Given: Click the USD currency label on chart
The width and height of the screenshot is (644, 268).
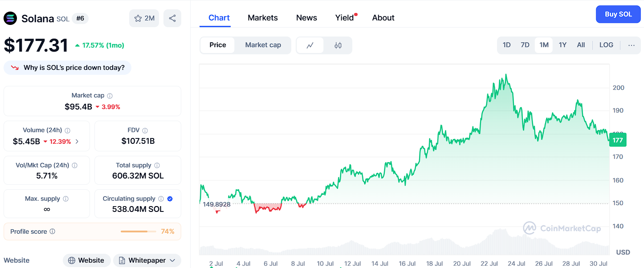Looking at the screenshot, I should coord(623,252).
